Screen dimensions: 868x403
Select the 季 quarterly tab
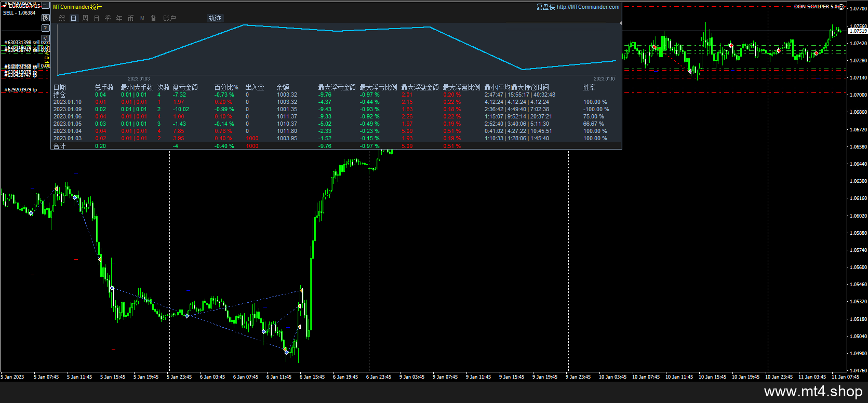pyautogui.click(x=108, y=18)
